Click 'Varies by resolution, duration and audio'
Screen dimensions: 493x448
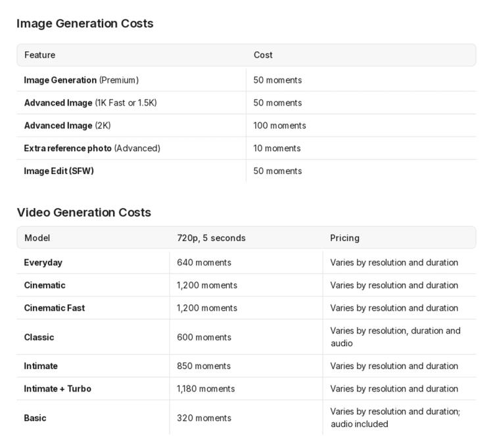[x=395, y=337]
